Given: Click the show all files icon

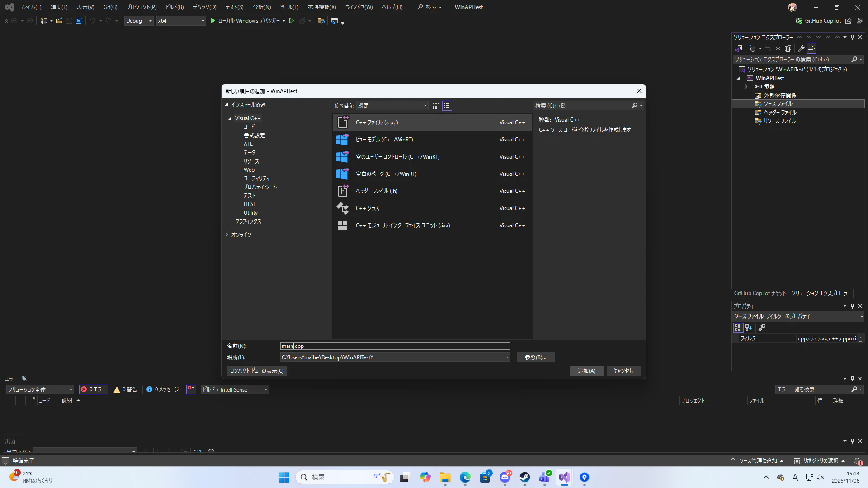Looking at the screenshot, I should (788, 48).
